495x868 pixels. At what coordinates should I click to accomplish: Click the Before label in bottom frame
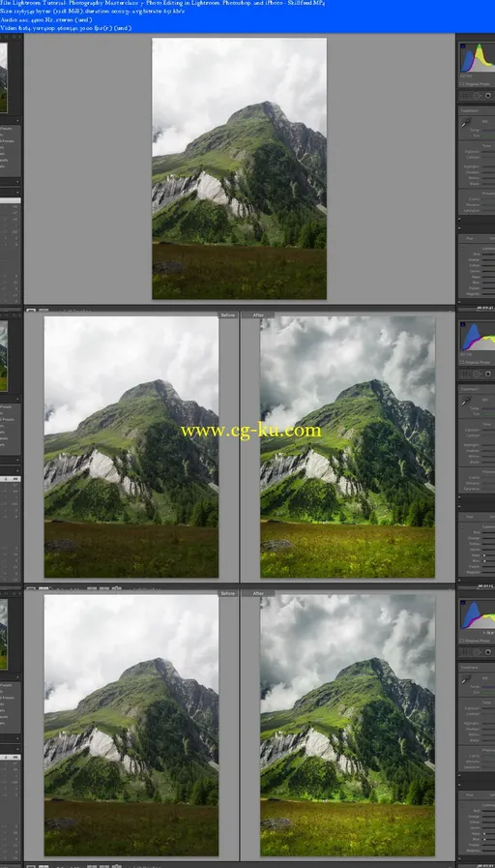point(228,593)
